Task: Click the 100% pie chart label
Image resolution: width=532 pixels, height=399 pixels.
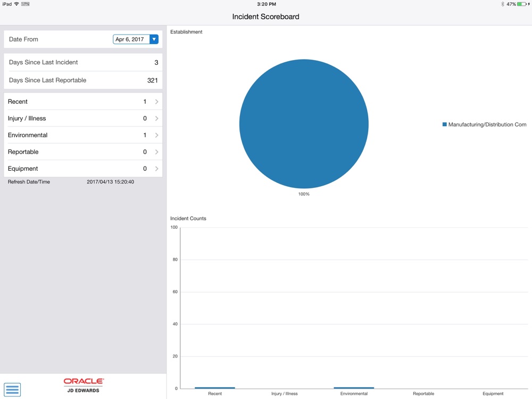Action: [304, 194]
